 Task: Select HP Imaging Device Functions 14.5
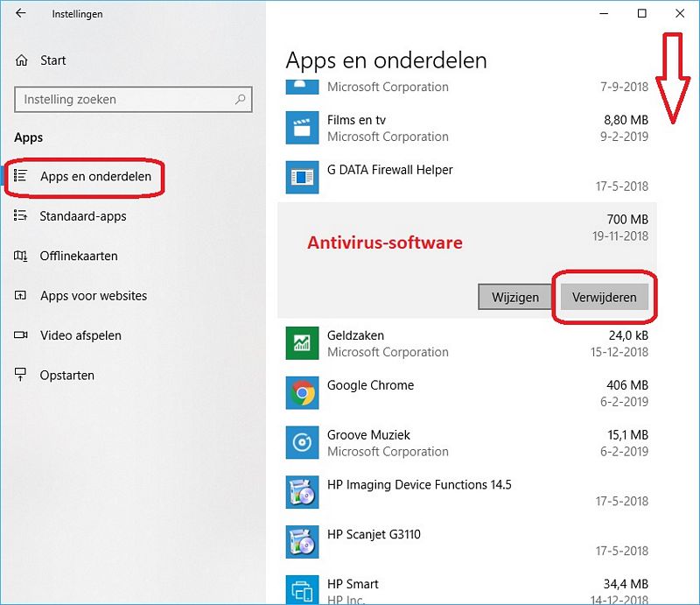pyautogui.click(x=467, y=492)
